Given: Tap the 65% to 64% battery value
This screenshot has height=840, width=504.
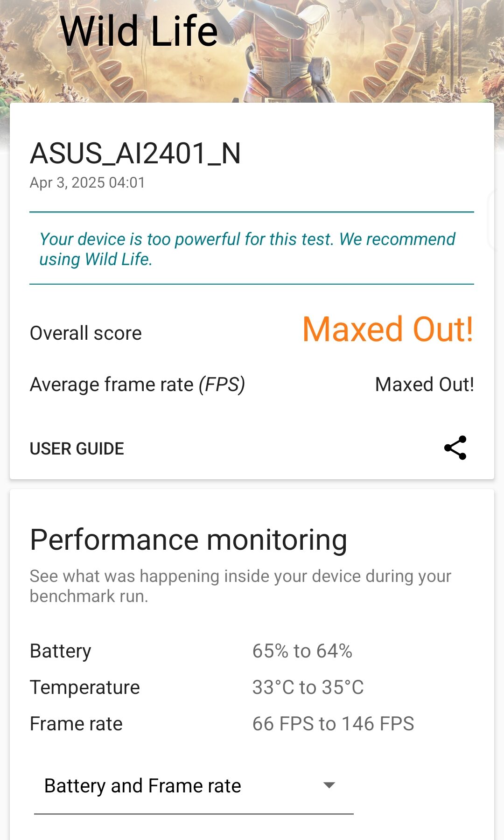Looking at the screenshot, I should pyautogui.click(x=302, y=651).
